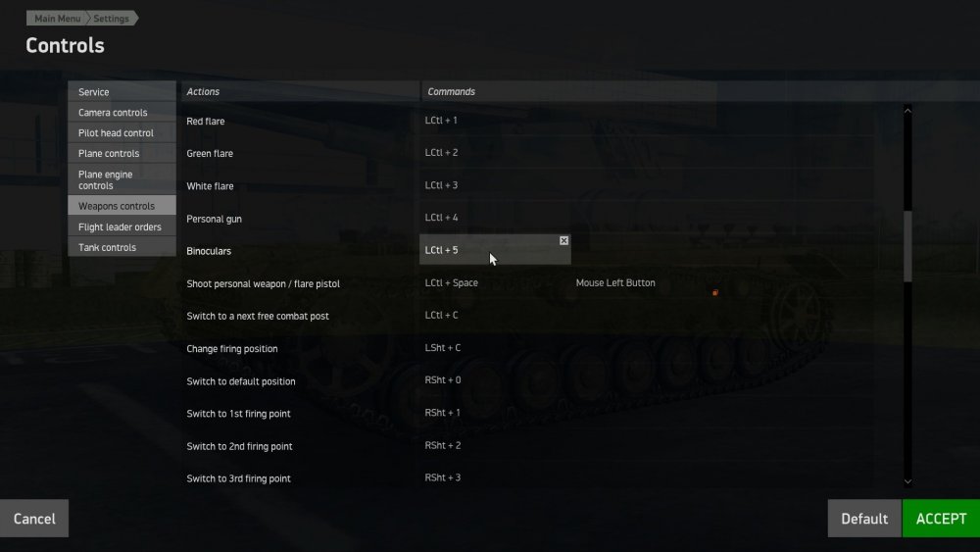Viewport: 980px width, 552px height.
Task: Open the Service controls category
Action: (x=122, y=92)
